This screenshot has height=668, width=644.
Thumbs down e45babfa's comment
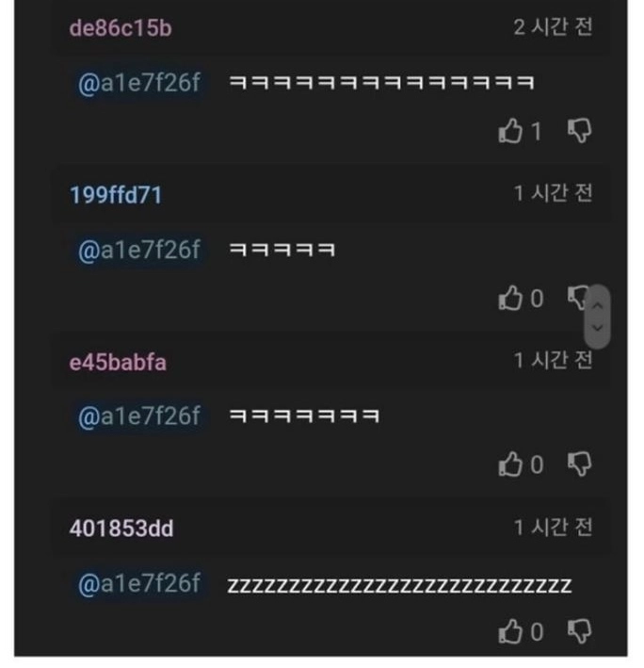click(x=579, y=464)
